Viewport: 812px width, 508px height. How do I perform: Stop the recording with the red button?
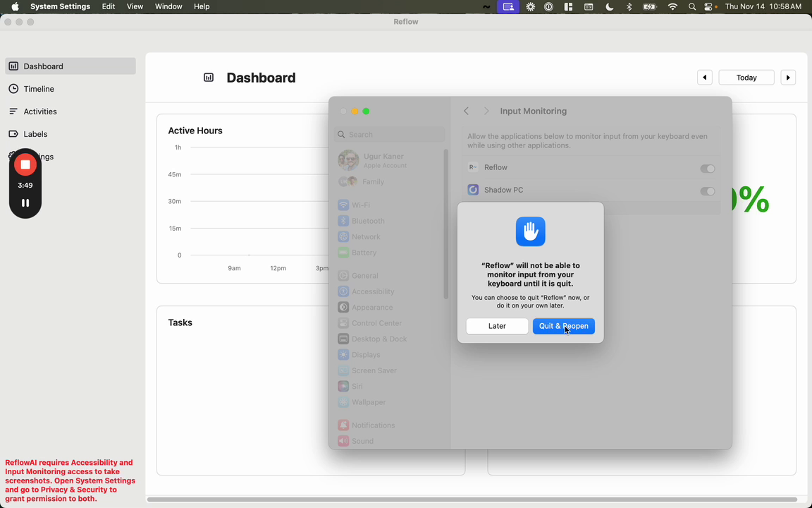[x=25, y=165]
